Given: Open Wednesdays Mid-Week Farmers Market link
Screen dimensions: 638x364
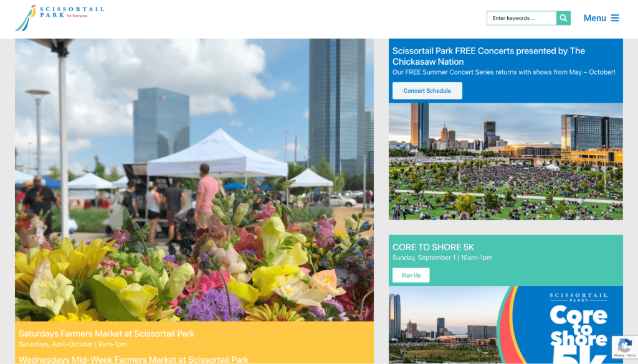Looking at the screenshot, I should [x=133, y=360].
